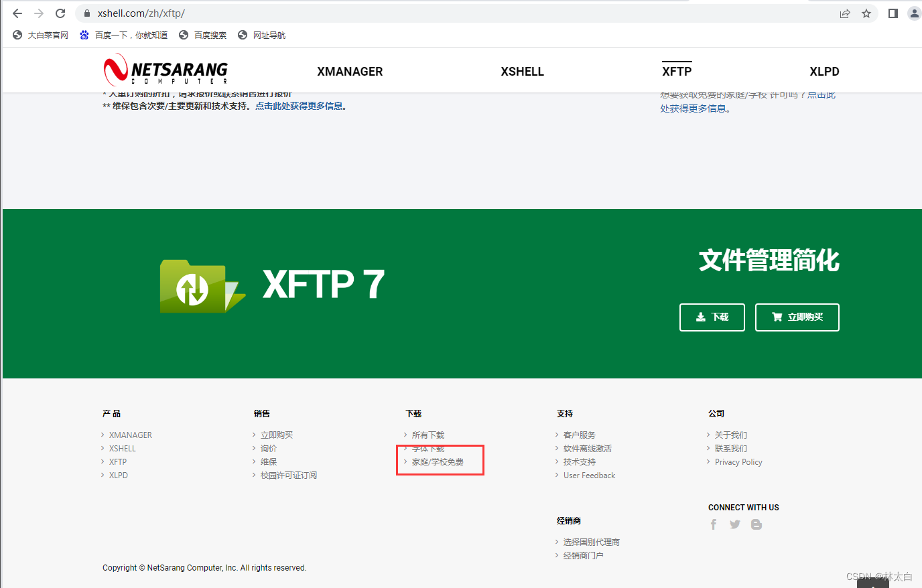Click the scroll-to-top arrow button

click(873, 583)
